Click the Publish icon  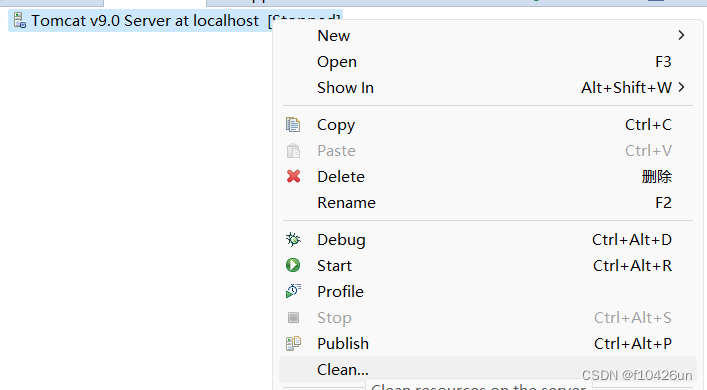[x=293, y=344]
